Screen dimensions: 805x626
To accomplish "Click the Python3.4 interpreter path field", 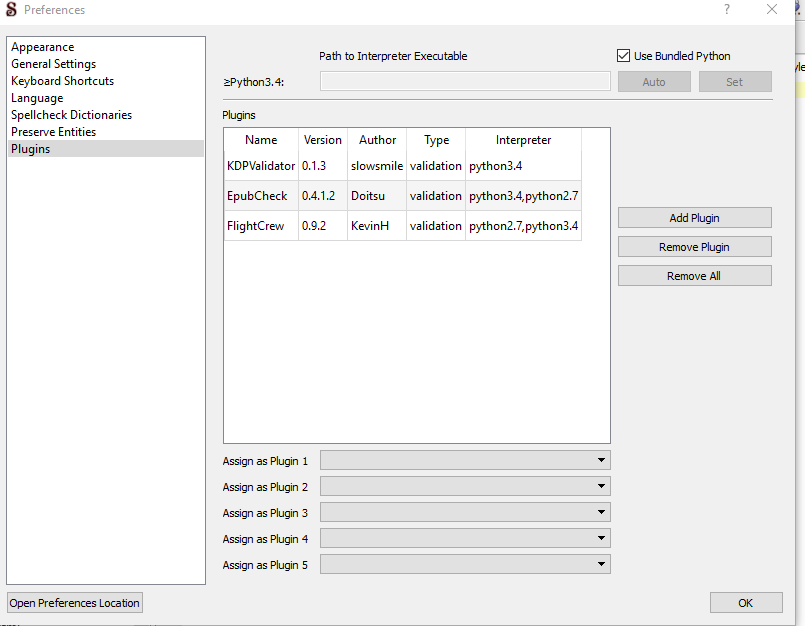I will coord(465,81).
